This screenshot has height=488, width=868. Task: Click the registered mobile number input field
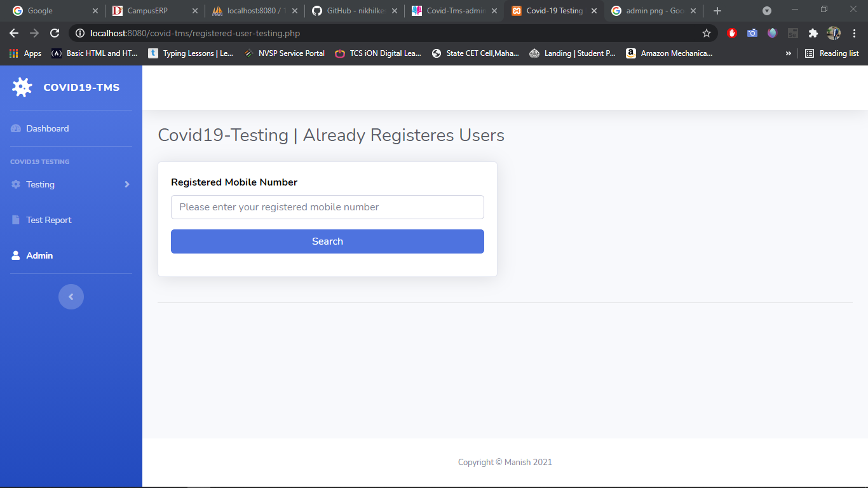point(327,207)
